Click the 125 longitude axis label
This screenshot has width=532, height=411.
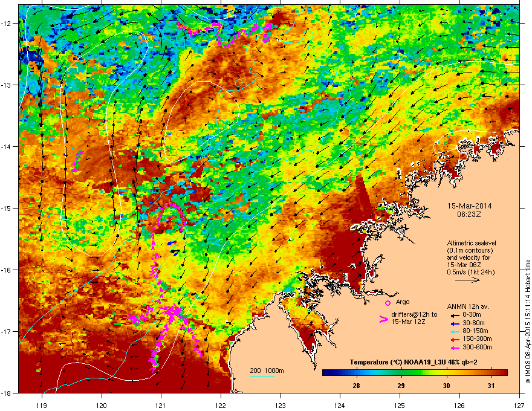click(400, 405)
